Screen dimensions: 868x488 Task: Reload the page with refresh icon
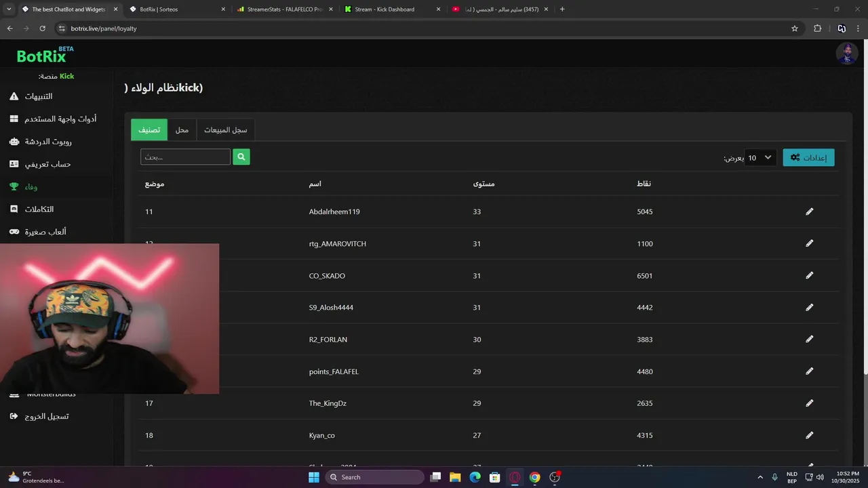click(x=42, y=28)
